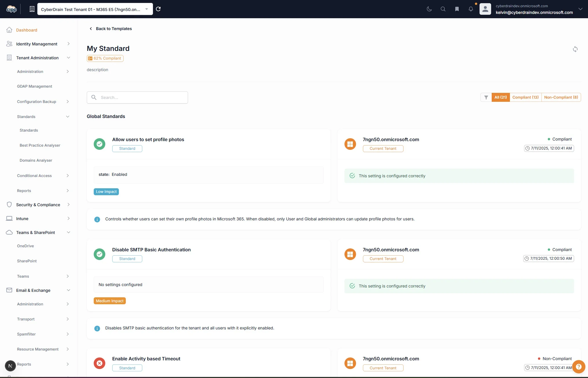Viewport: 588px width, 378px height.
Task: Click tenant icon in profile photos card
Action: (x=350, y=144)
